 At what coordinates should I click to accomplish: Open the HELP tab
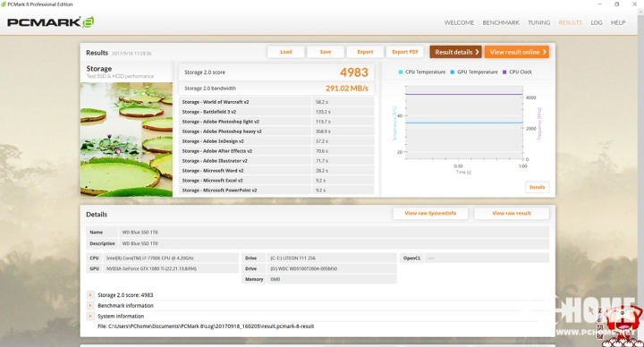(x=618, y=22)
